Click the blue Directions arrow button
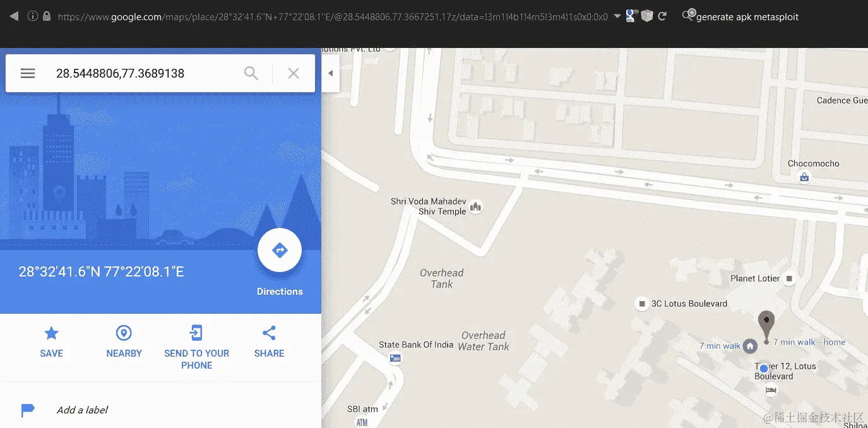This screenshot has height=428, width=868. click(280, 250)
